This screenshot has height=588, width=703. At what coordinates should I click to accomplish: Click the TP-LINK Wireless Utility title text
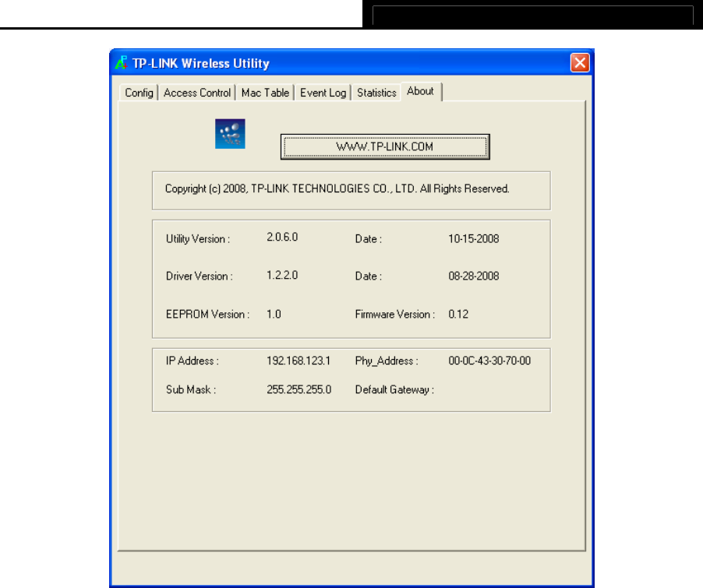click(201, 63)
